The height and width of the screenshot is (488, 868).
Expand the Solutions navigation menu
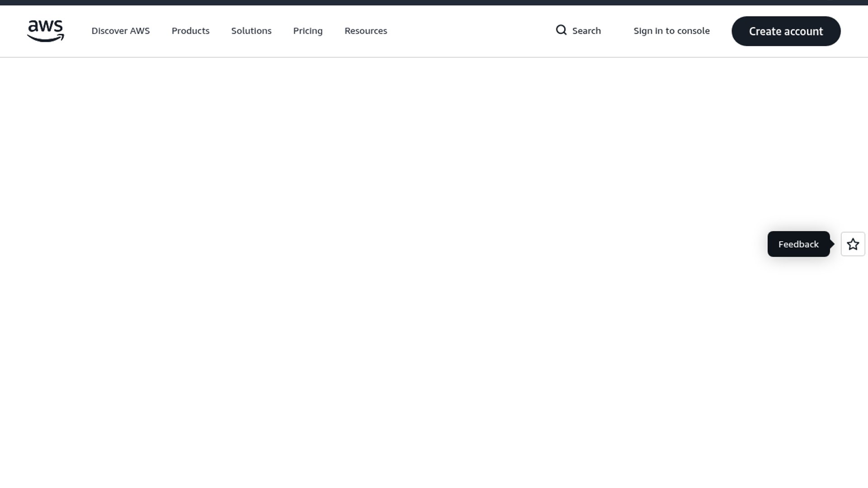coord(251,31)
